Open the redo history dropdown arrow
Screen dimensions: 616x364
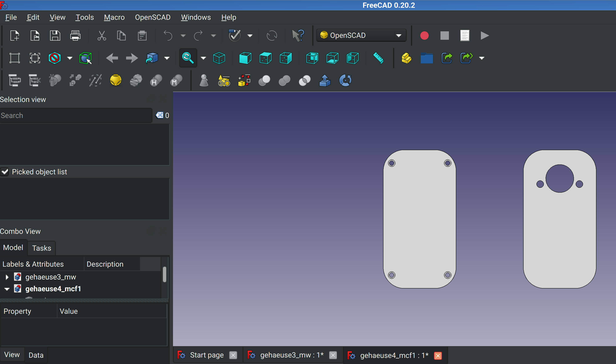click(x=214, y=36)
